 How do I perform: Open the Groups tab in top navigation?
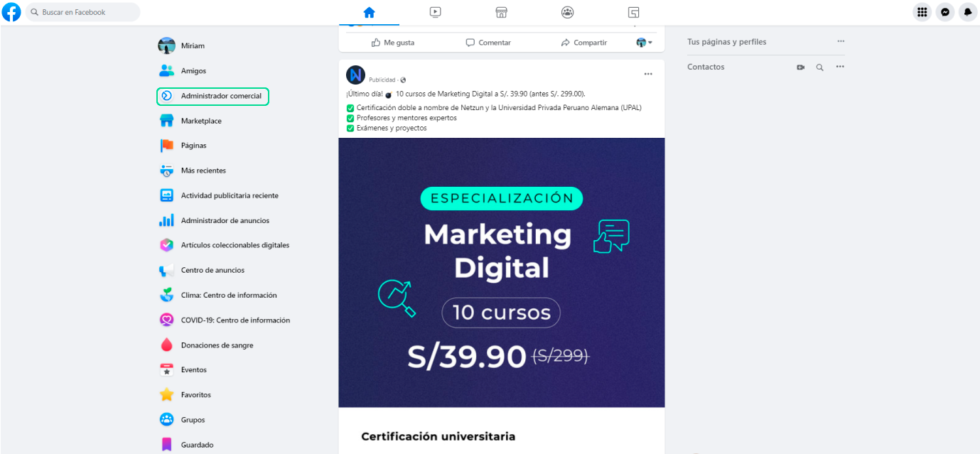567,12
